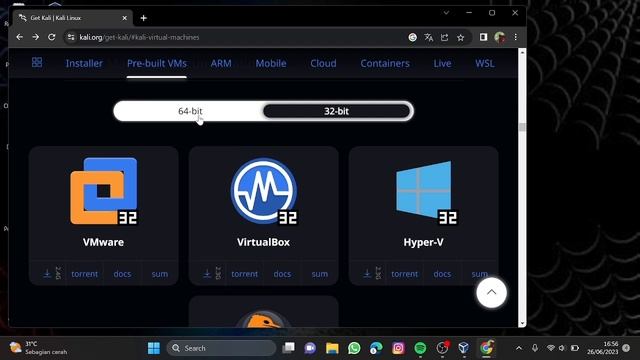Open a new browser tab
Screen dimensions: 640x360
143,18
